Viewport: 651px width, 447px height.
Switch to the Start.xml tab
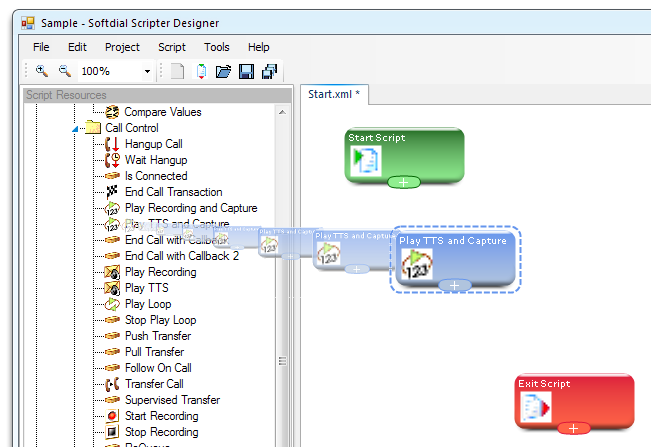334,94
